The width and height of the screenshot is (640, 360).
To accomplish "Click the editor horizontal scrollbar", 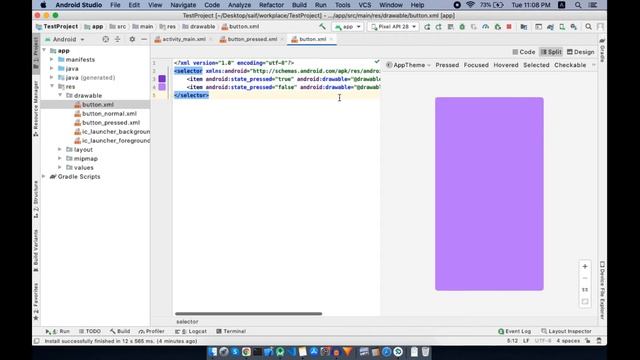I will pos(248,313).
